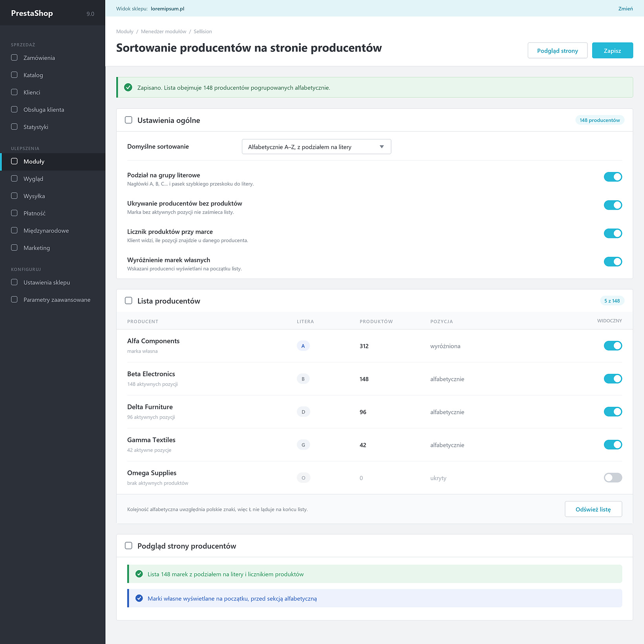Click the Zapisz button
The image size is (644, 644).
613,51
